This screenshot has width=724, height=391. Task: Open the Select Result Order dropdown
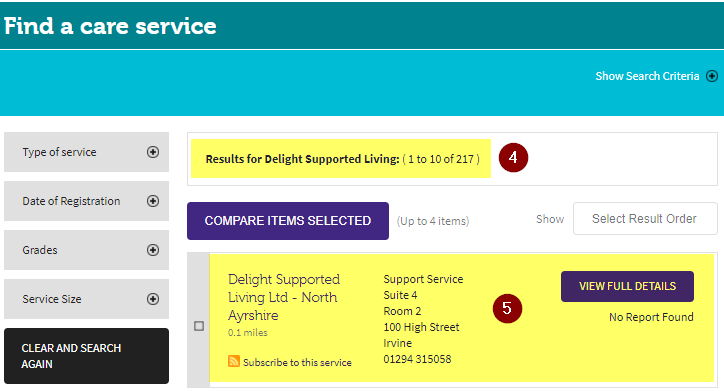[645, 218]
